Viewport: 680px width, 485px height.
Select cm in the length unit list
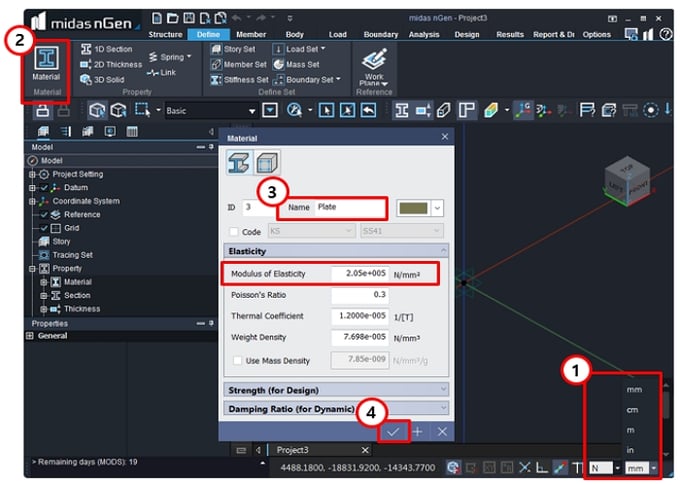coord(632,410)
